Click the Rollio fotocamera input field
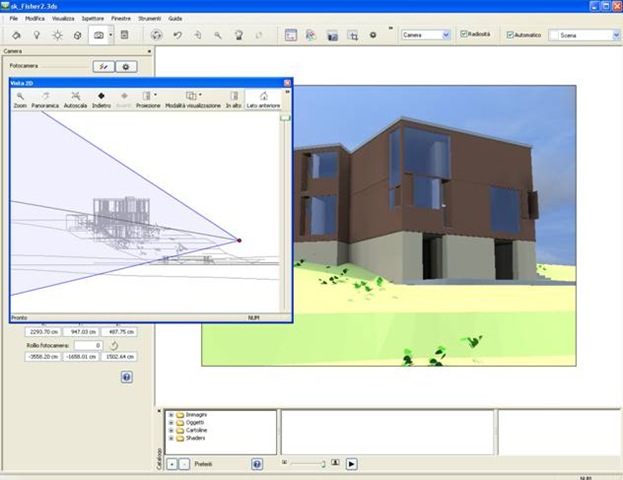This screenshot has height=480, width=623. (x=88, y=345)
